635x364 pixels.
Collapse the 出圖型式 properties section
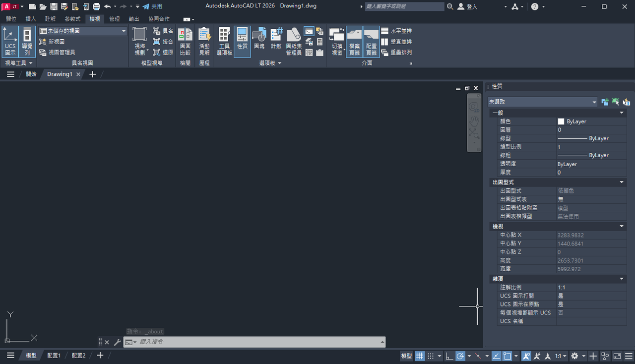click(622, 182)
